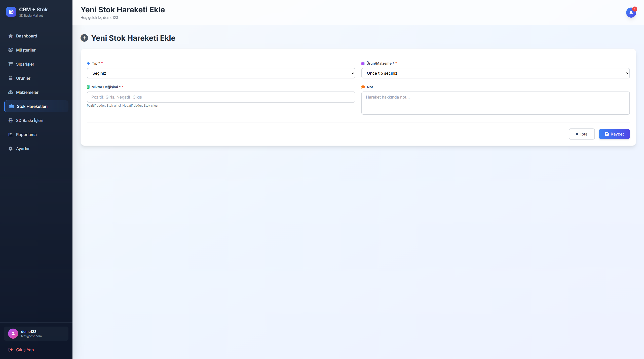Click the Ayarlar gear icon
Viewport: 644px width, 359px height.
point(11,149)
